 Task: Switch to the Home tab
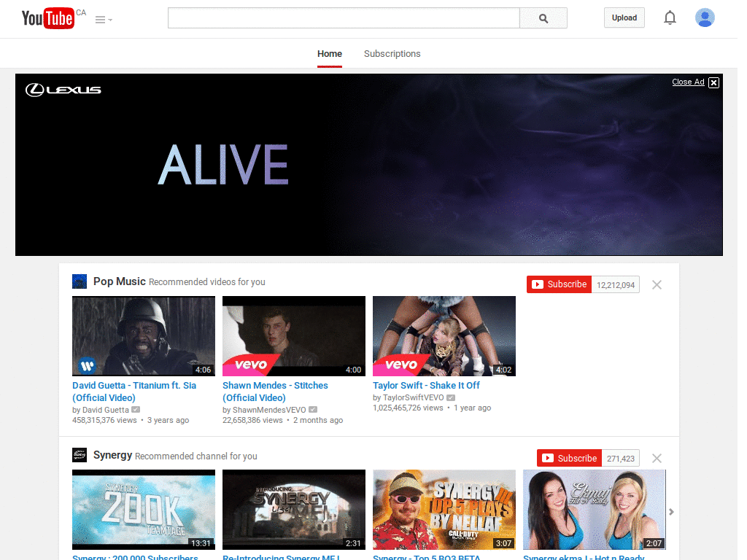point(330,54)
